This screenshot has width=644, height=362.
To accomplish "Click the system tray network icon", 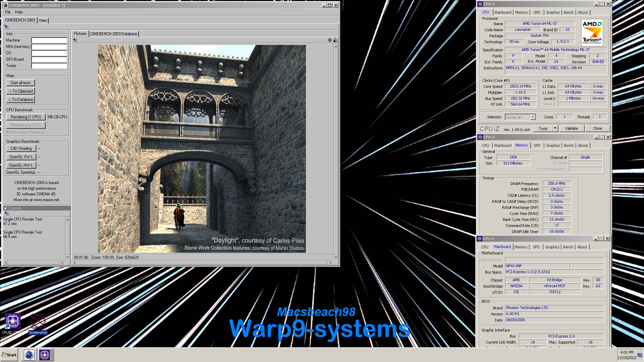I will [x=640, y=355].
